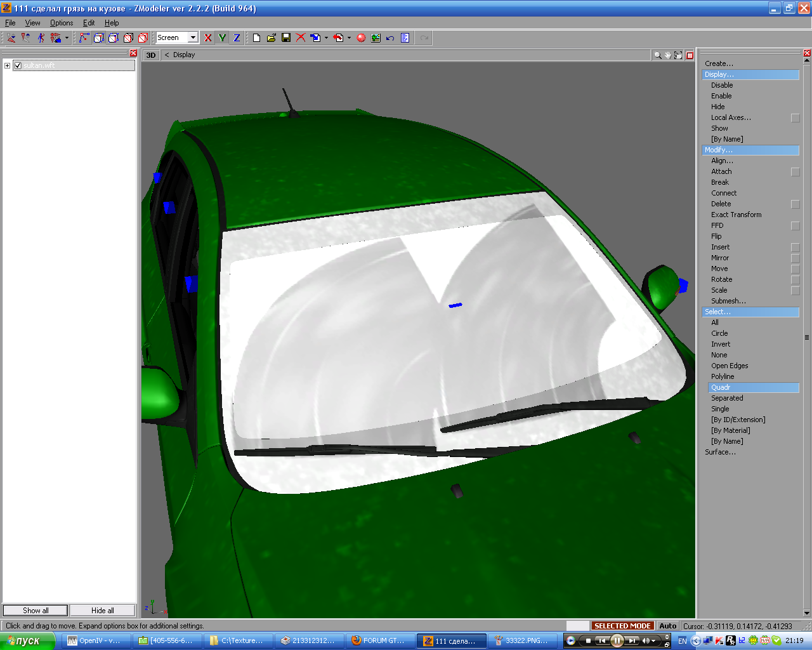This screenshot has height=650, width=812.
Task: Open a file with the folder icon
Action: click(x=272, y=38)
